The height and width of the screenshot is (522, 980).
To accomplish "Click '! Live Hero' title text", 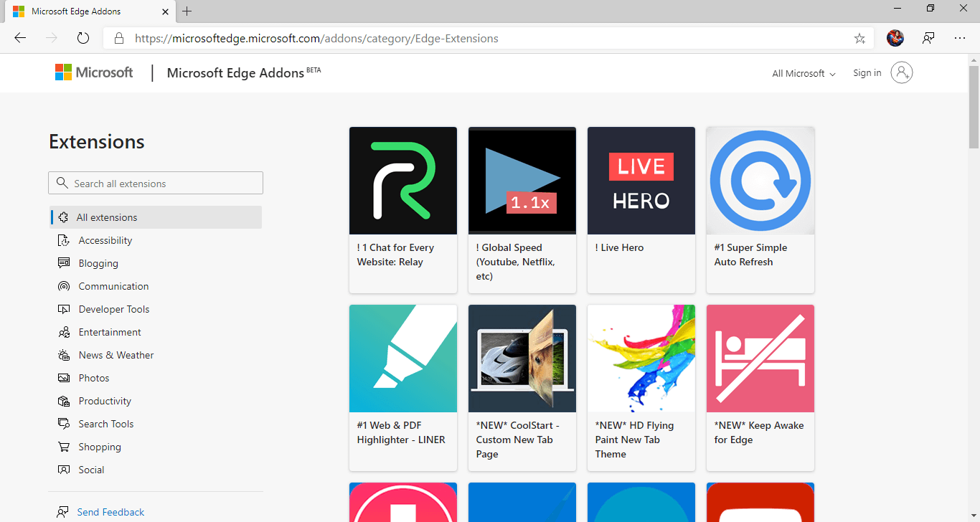I will coord(619,247).
